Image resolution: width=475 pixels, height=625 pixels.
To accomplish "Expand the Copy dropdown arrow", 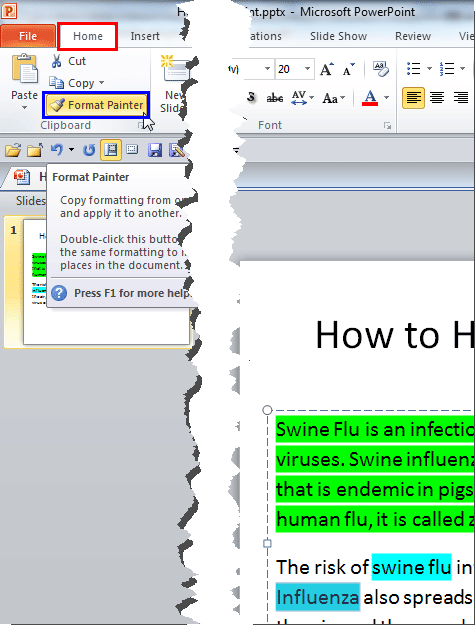I will pyautogui.click(x=101, y=83).
